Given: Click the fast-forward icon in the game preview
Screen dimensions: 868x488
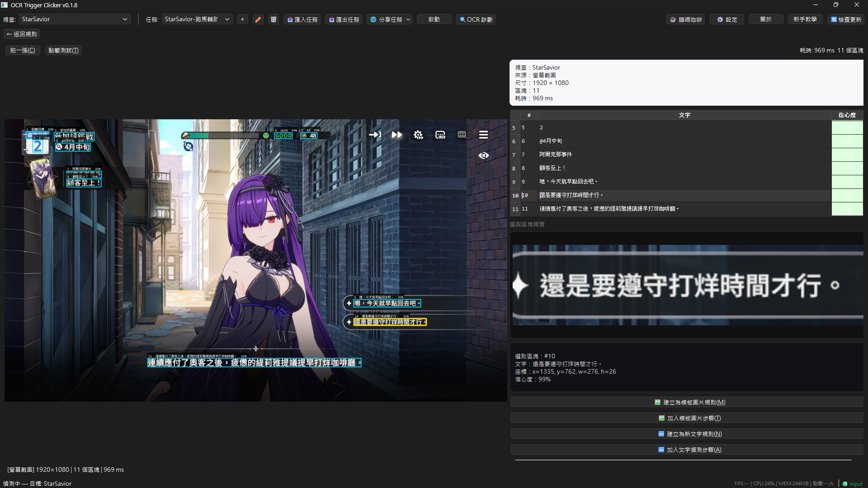Looking at the screenshot, I should click(x=397, y=135).
